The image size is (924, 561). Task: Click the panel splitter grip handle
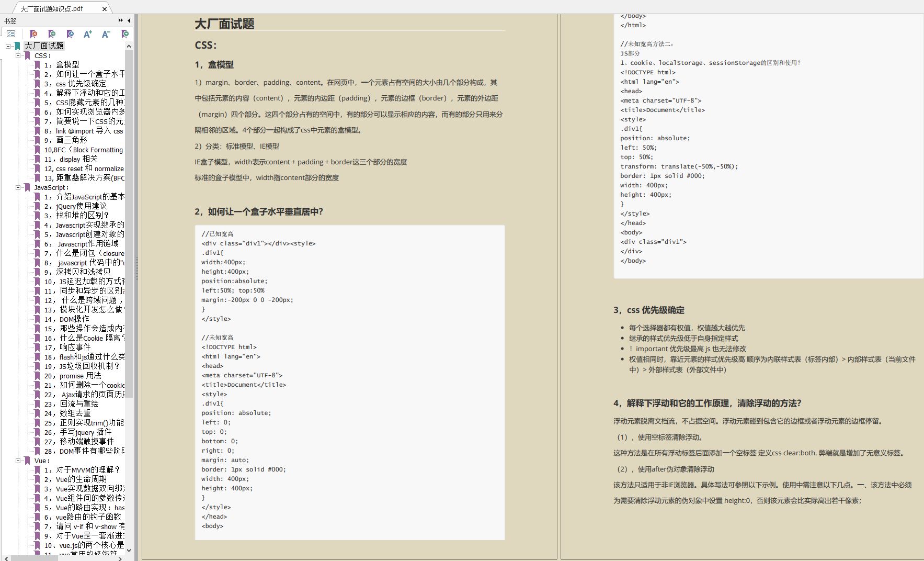point(136,268)
